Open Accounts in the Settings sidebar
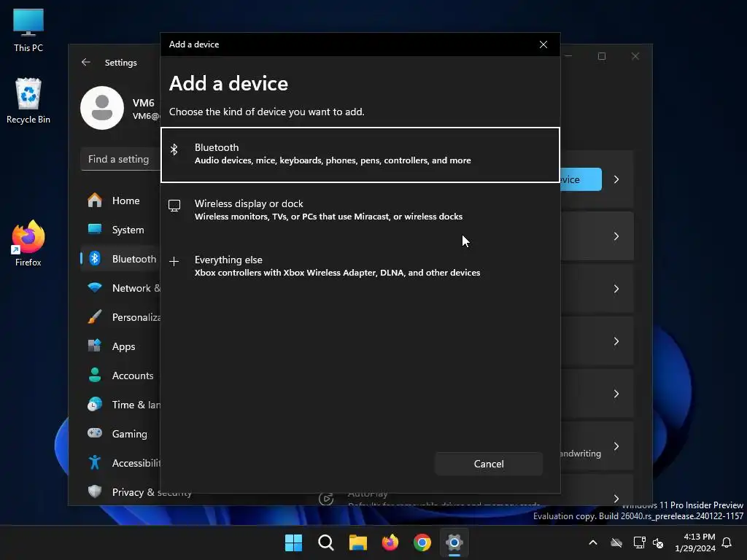 coord(121,376)
